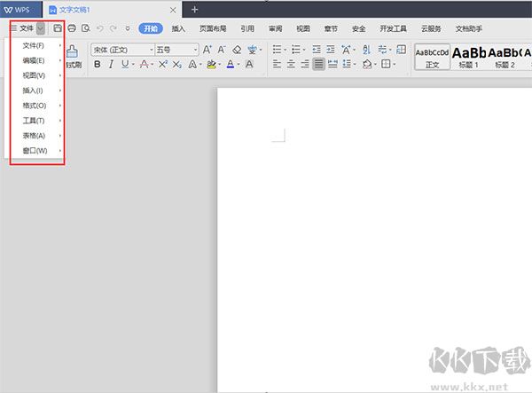Image resolution: width=532 pixels, height=393 pixels.
Task: Open Print Preview from quick access toolbar
Action: click(x=85, y=28)
